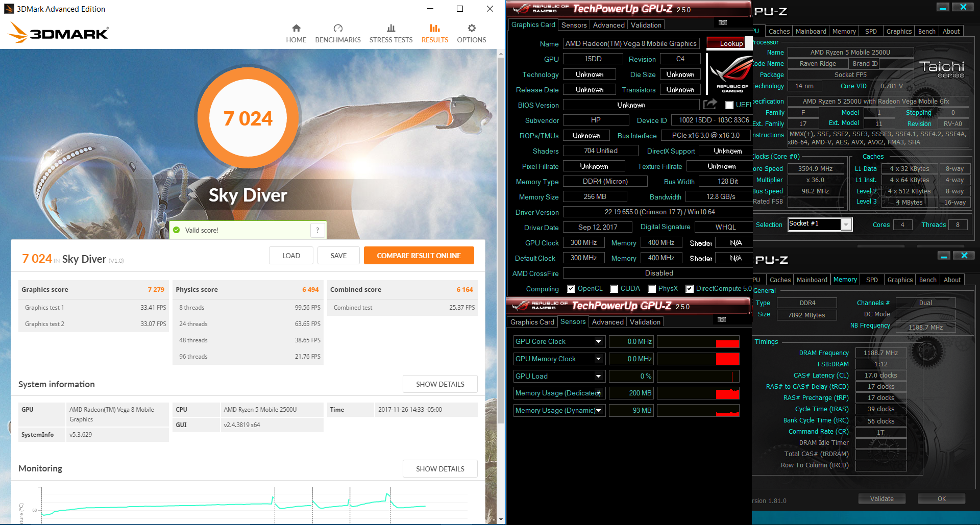This screenshot has height=525, width=980.
Task: Open Graphics tab in lower CPU-Z
Action: 900,280
